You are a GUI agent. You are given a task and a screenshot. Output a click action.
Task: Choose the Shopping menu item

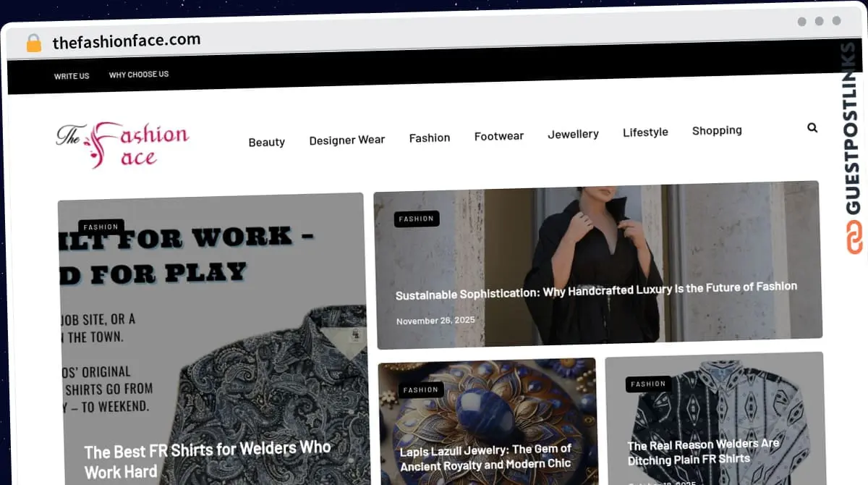coord(717,130)
